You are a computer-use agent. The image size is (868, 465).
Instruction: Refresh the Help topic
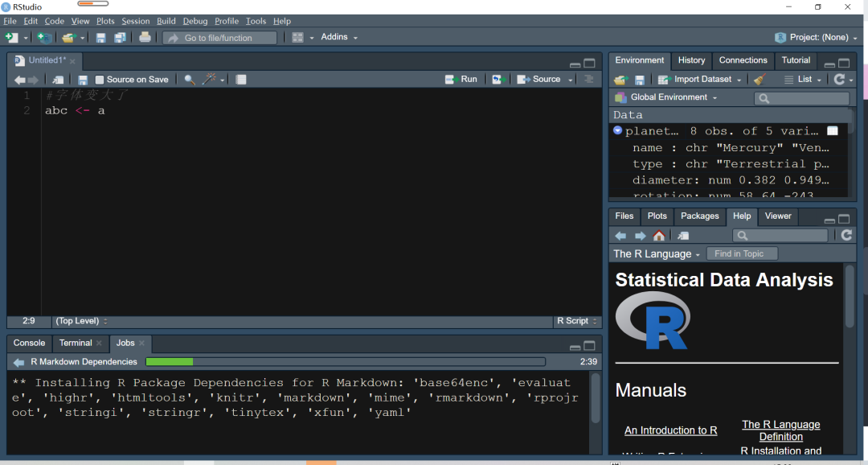(x=846, y=235)
